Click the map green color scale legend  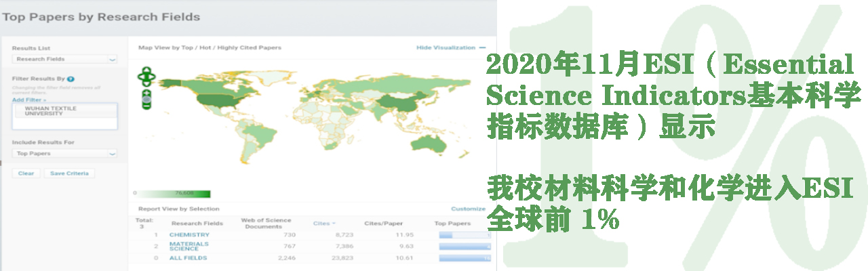(x=174, y=194)
